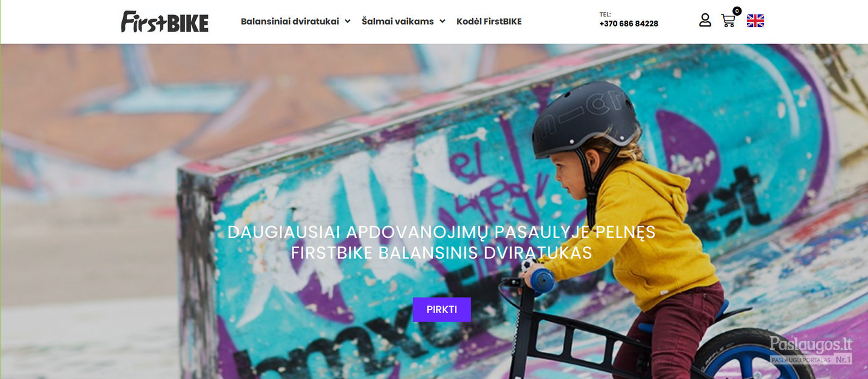
Task: Click the child's black helmet in banner
Action: pos(585,119)
